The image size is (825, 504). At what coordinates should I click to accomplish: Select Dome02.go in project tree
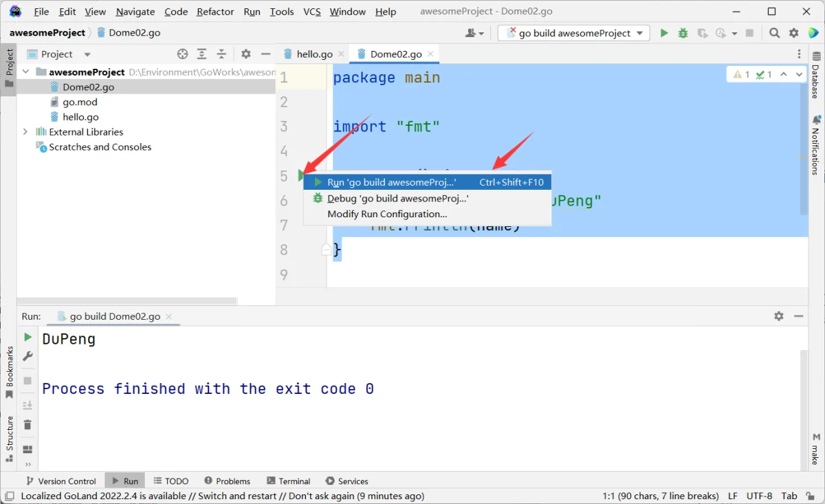[x=146, y=87]
